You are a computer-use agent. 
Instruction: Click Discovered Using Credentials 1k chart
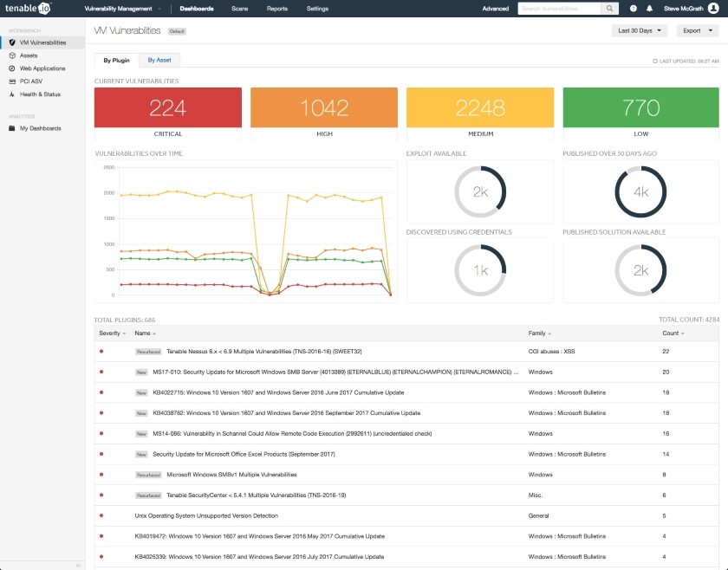tap(480, 270)
